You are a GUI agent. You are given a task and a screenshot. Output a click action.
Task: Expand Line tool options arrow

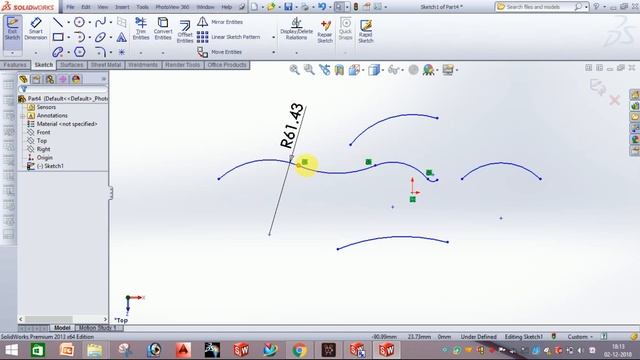[68, 22]
